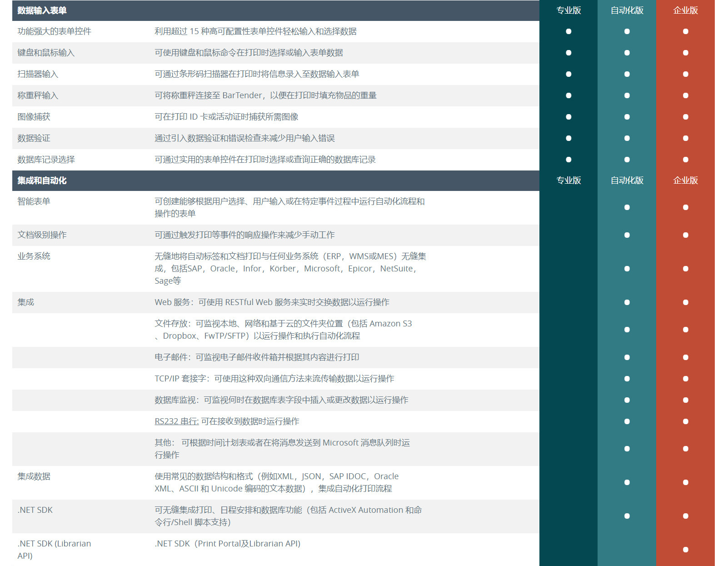Click the 企业版 dot for 业务系统
This screenshot has height=566, width=728.
(686, 269)
